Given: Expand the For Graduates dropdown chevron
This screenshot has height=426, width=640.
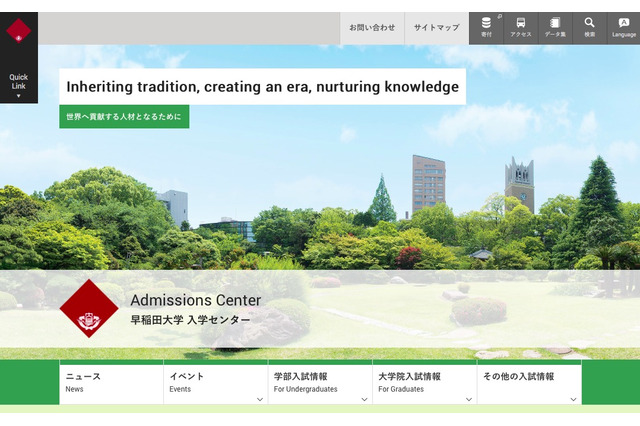Looking at the screenshot, I should pos(469,399).
